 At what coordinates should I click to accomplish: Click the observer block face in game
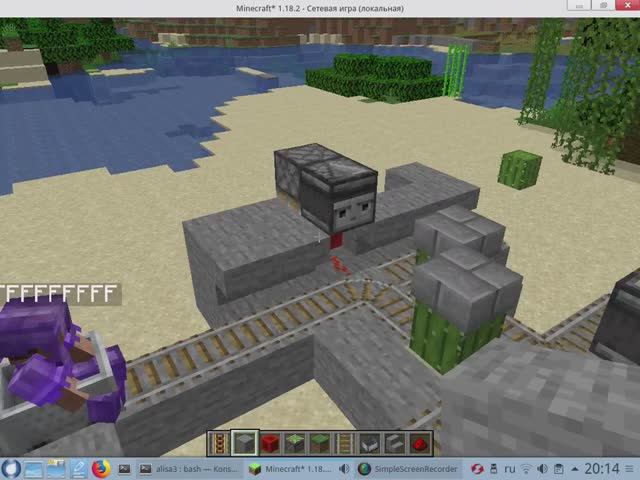(354, 212)
